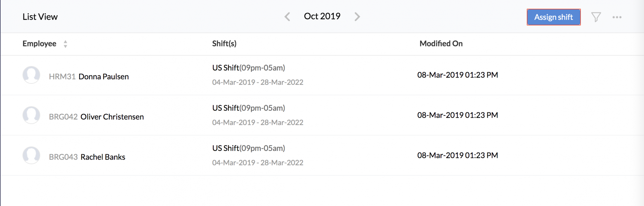Click the Employee column header
Image resolution: width=644 pixels, height=206 pixels.
click(x=39, y=44)
